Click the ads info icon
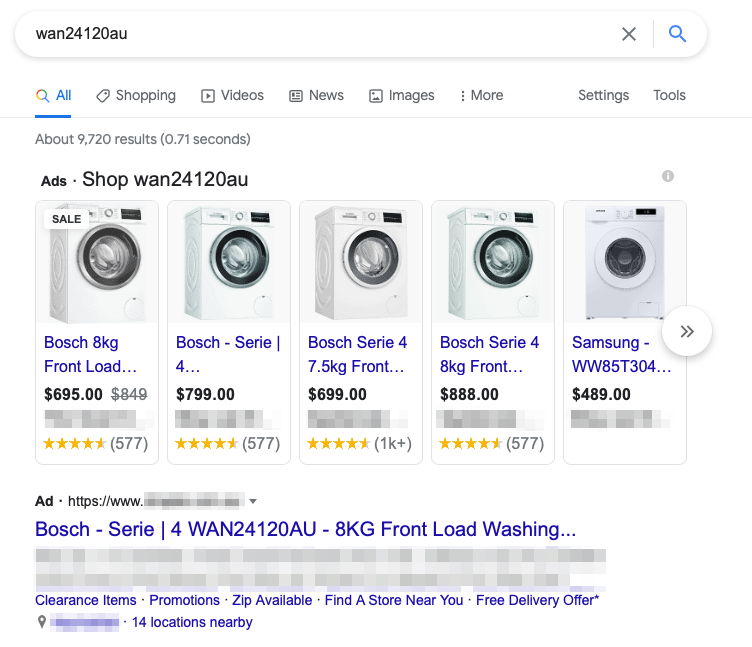 [x=668, y=176]
